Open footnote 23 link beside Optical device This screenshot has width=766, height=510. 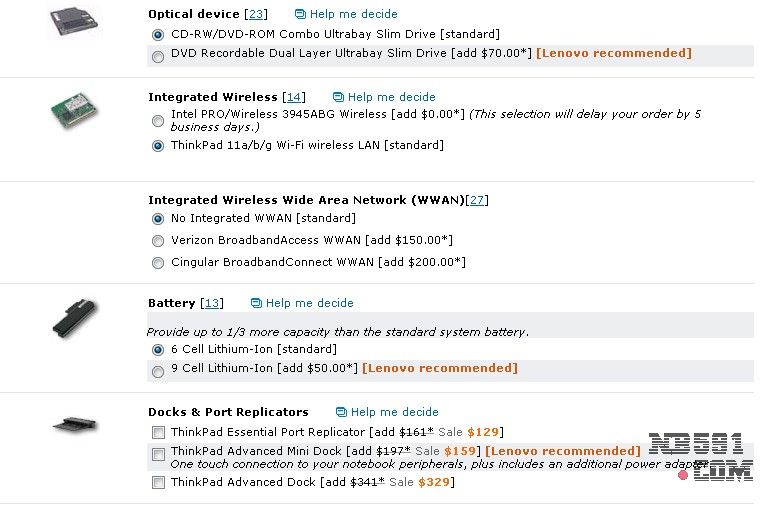pyautogui.click(x=256, y=14)
